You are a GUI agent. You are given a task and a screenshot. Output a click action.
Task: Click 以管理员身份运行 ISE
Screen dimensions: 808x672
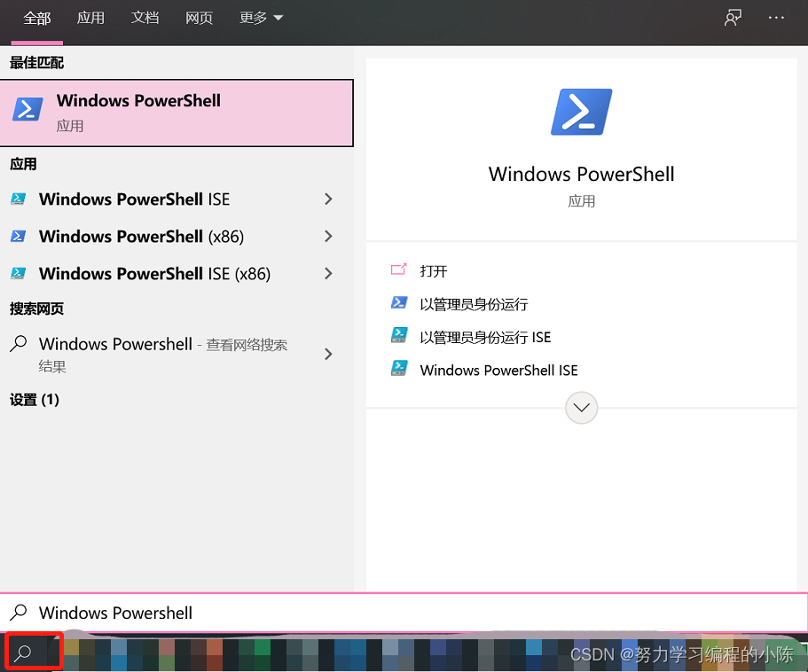pos(485,337)
